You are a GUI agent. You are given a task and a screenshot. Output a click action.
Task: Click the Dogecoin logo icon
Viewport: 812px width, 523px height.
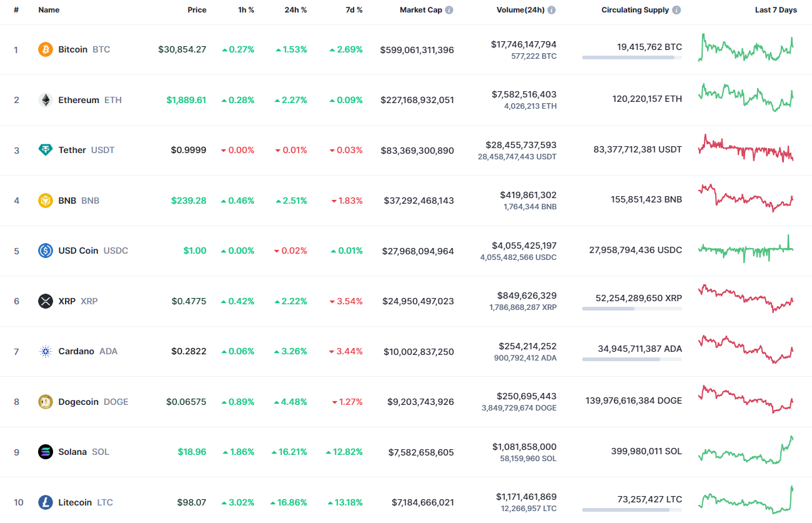click(46, 402)
